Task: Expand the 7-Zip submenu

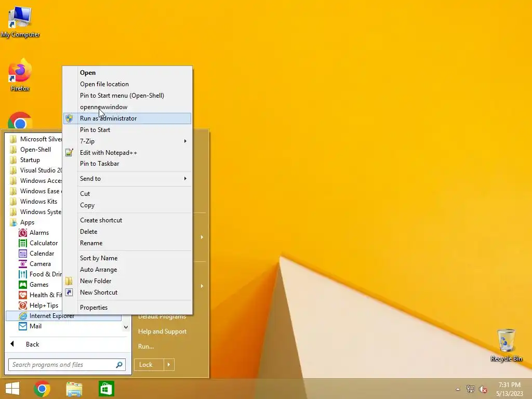Action: pos(127,141)
